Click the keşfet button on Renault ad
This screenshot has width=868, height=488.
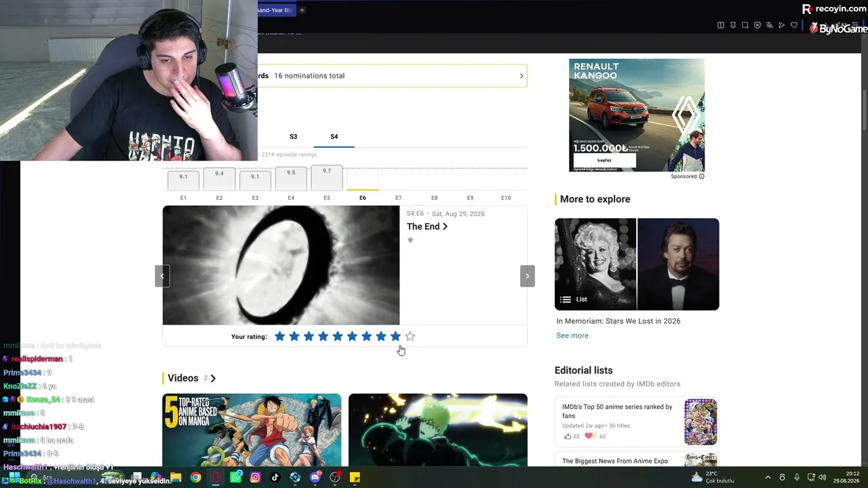coord(604,161)
